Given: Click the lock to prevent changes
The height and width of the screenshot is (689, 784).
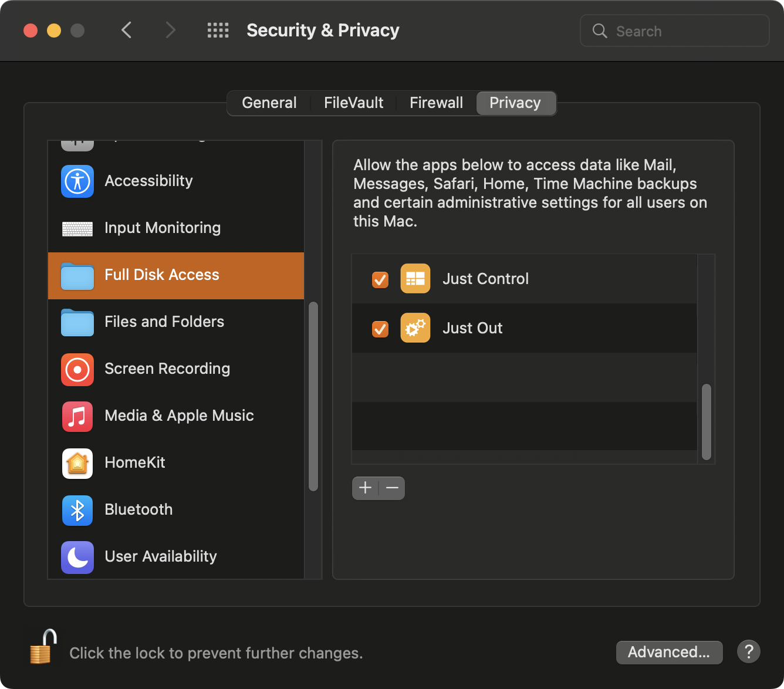Looking at the screenshot, I should 43,647.
